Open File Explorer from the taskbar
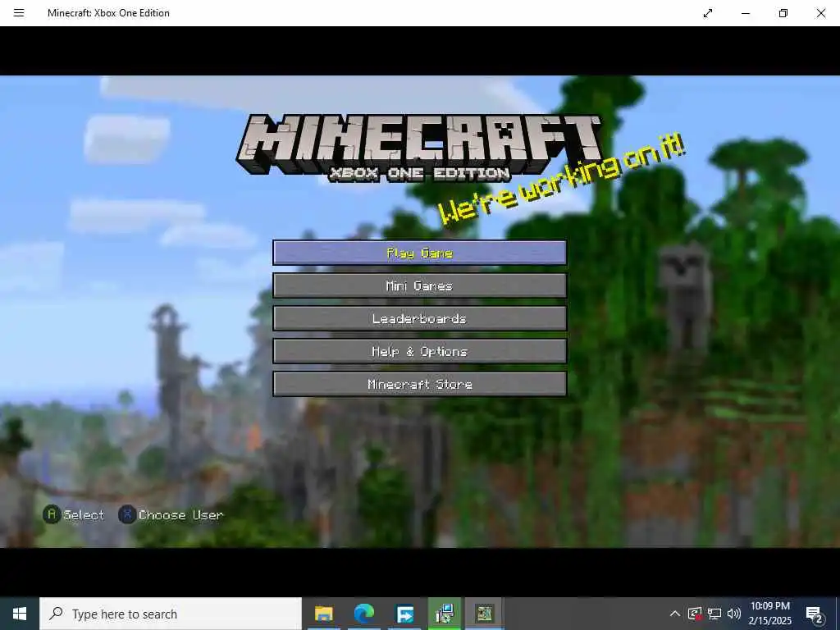Screen dimensions: 840x630 pos(323,614)
